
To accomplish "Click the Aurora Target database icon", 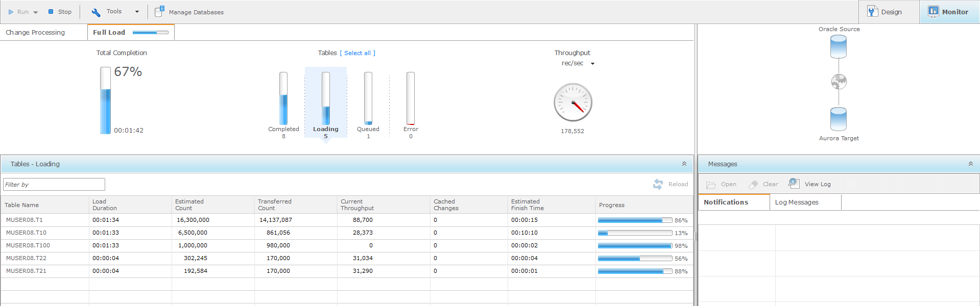I will (x=838, y=119).
